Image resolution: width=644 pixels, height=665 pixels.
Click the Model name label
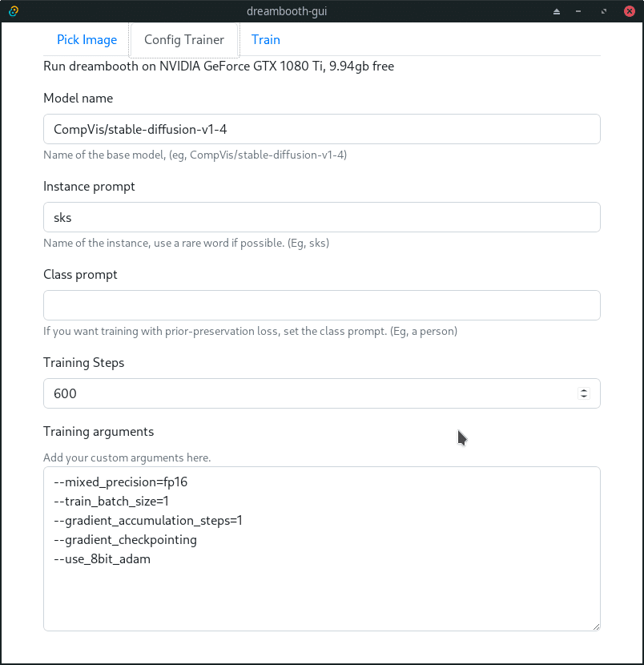[x=78, y=99]
